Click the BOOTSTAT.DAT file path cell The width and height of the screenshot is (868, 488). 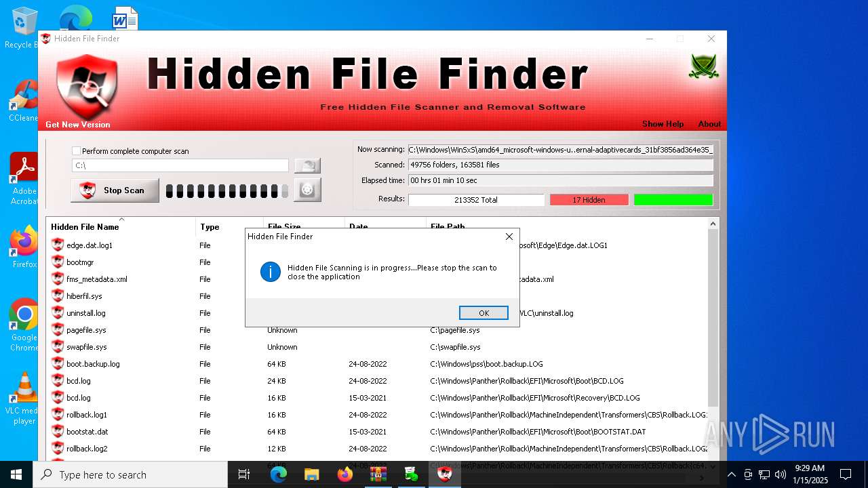tap(538, 432)
